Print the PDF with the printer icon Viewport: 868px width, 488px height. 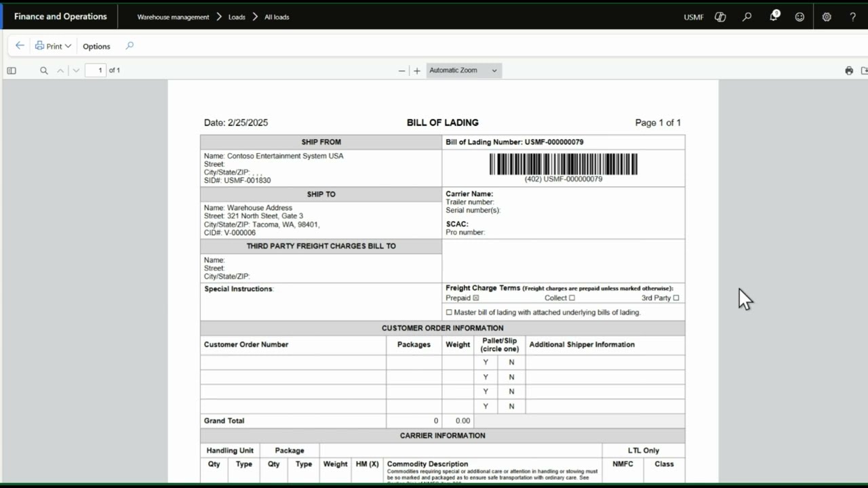click(849, 70)
